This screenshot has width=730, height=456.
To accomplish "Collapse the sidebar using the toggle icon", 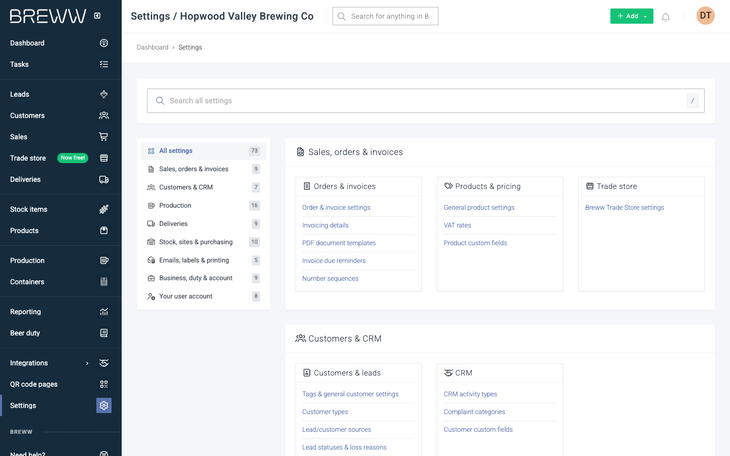I will tap(97, 16).
